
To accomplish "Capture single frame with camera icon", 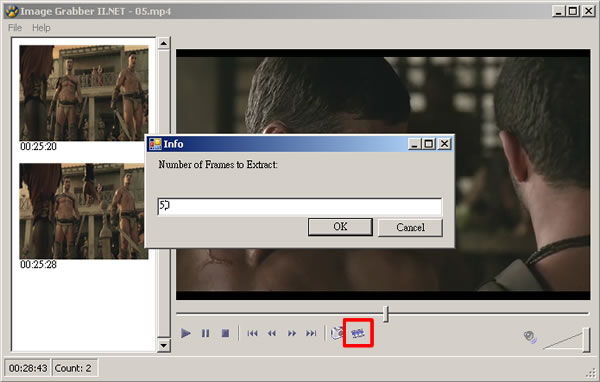I will click(x=337, y=333).
